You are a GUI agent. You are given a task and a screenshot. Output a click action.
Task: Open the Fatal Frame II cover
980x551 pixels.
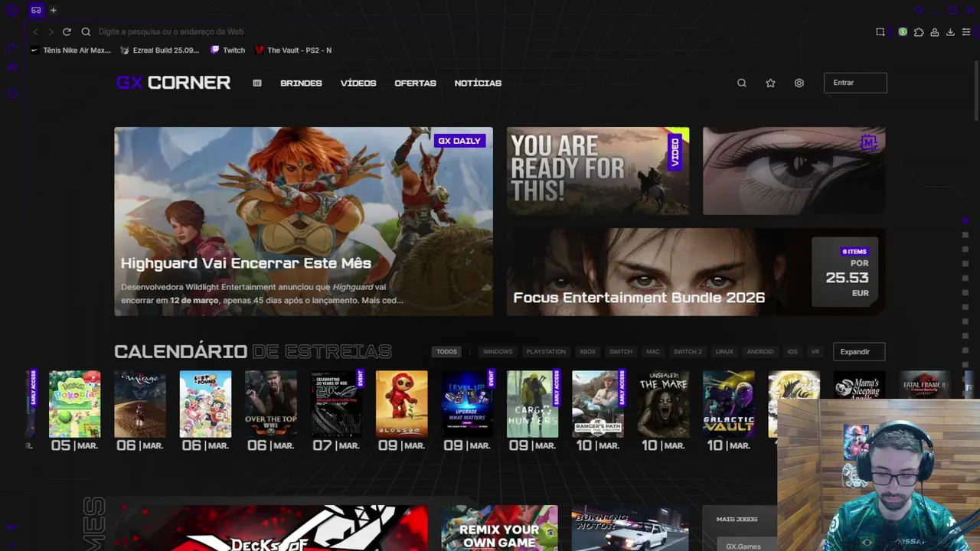[925, 386]
